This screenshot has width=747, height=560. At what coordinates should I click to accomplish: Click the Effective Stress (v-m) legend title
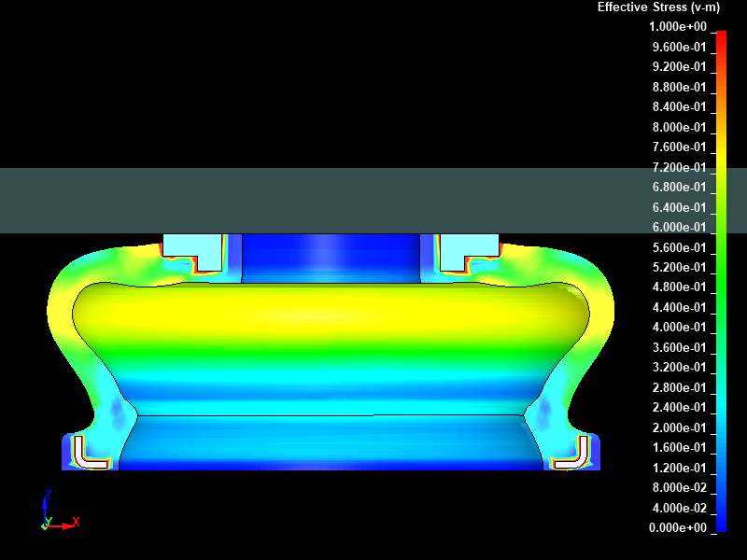tap(658, 7)
